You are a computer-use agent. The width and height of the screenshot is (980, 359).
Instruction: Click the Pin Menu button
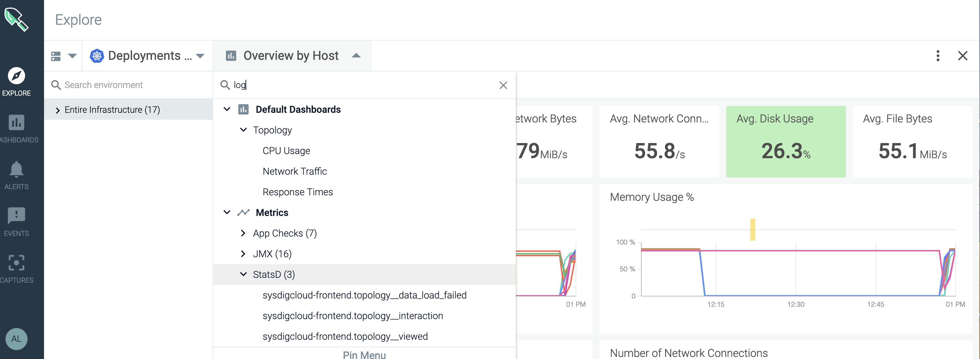pyautogui.click(x=364, y=355)
